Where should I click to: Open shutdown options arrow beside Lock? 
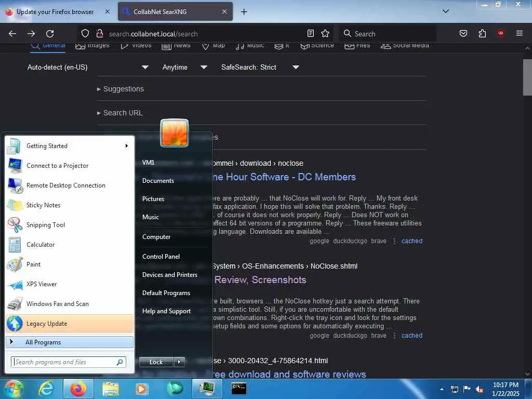tap(179, 362)
